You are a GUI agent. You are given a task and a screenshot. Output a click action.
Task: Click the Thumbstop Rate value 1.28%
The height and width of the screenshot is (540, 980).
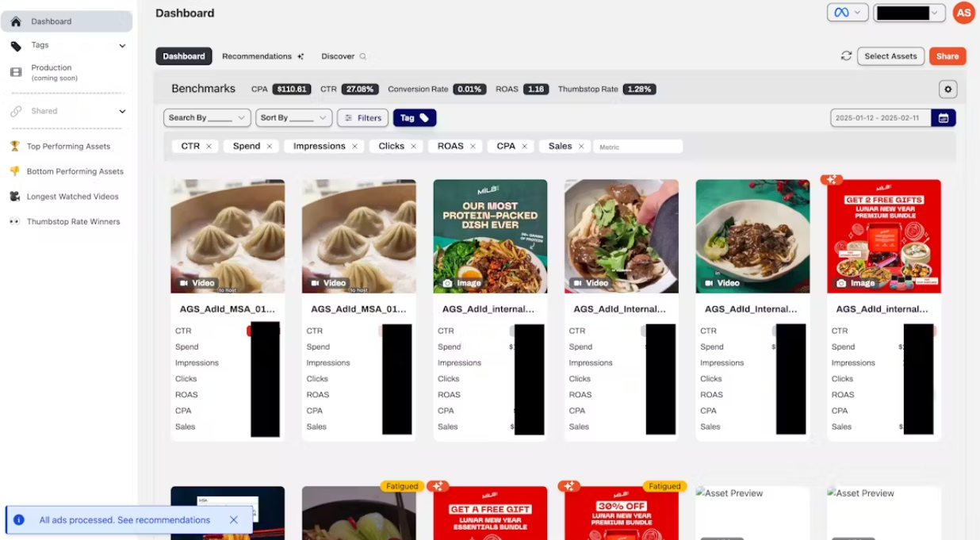click(x=639, y=90)
